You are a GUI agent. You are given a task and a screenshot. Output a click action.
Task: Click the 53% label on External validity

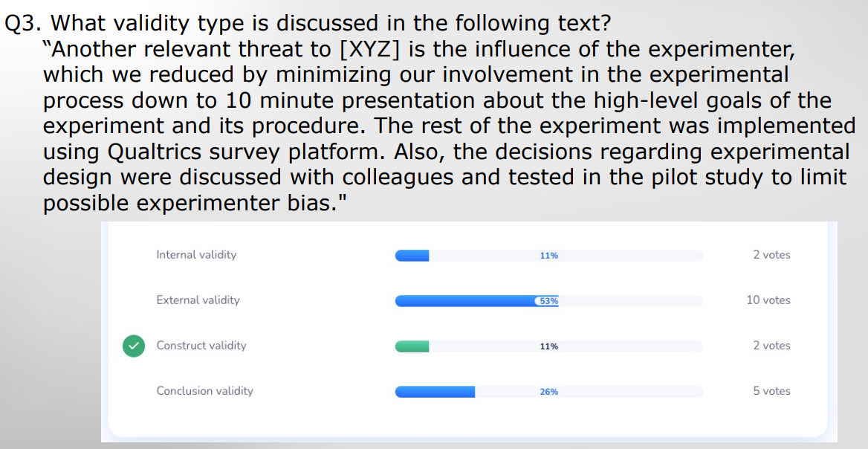click(x=548, y=301)
